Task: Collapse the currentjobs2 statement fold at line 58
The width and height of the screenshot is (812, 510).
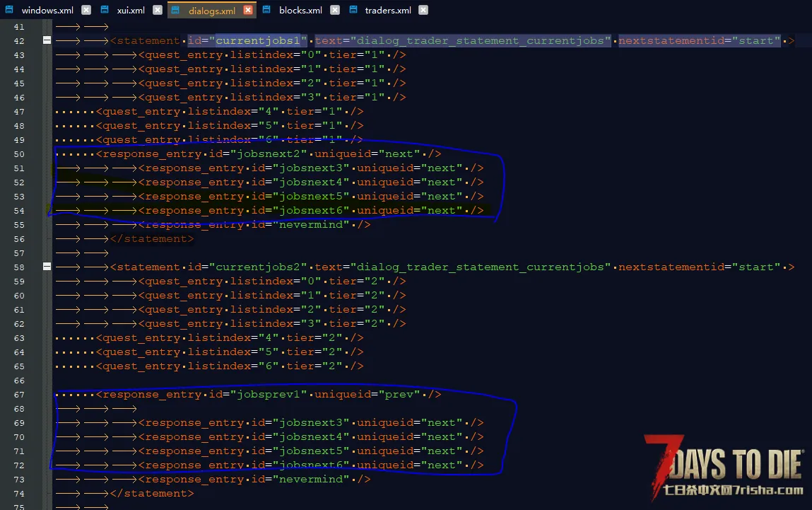Action: [x=47, y=267]
